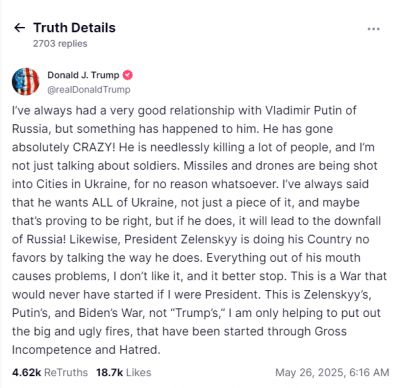Open Donald J. Trump's profile avatar
Screen dimensions: 400x388
26,82
